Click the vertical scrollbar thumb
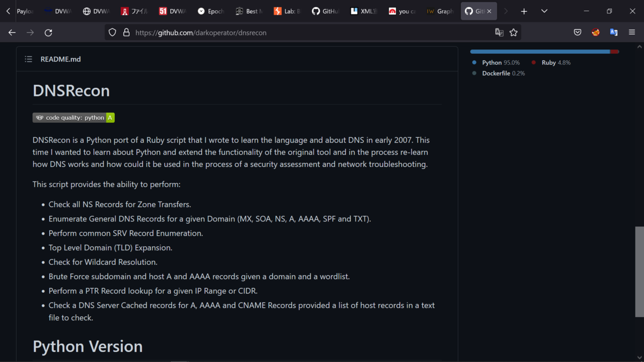This screenshot has height=362, width=644. pos(639,271)
